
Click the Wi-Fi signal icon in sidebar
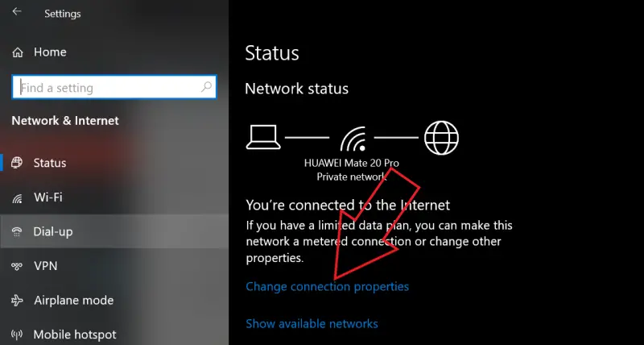(17, 199)
